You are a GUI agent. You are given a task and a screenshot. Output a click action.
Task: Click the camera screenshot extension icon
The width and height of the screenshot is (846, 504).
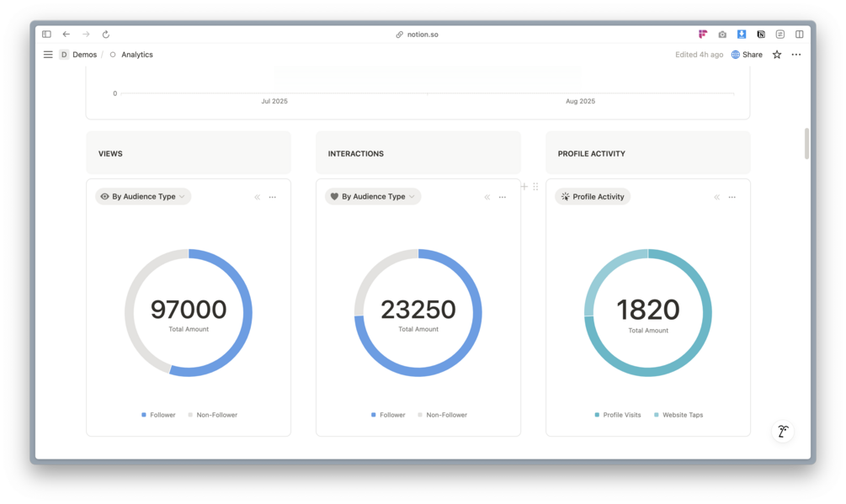click(722, 34)
